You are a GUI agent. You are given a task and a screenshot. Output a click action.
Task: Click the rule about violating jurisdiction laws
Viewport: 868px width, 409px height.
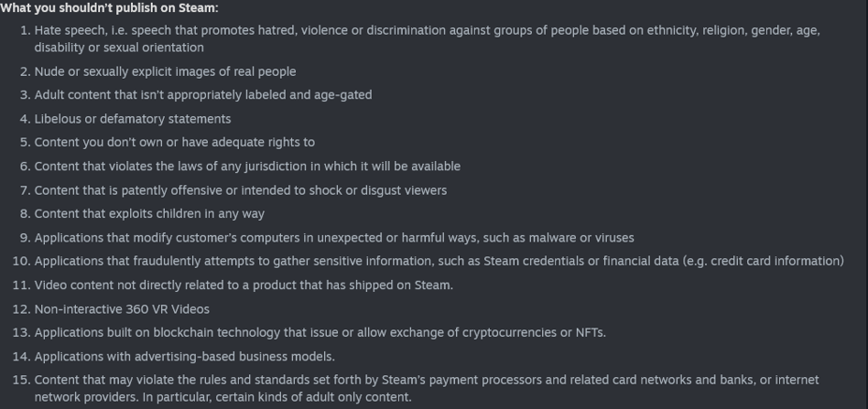tap(247, 166)
